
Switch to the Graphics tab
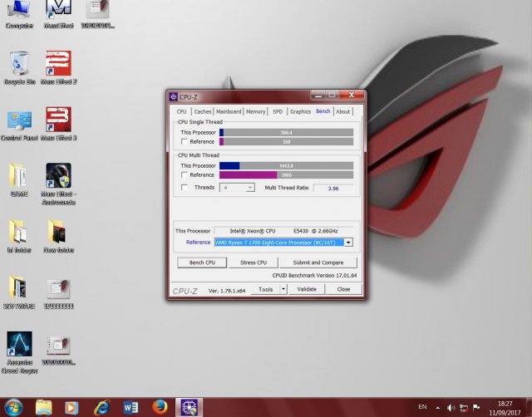pyautogui.click(x=300, y=111)
